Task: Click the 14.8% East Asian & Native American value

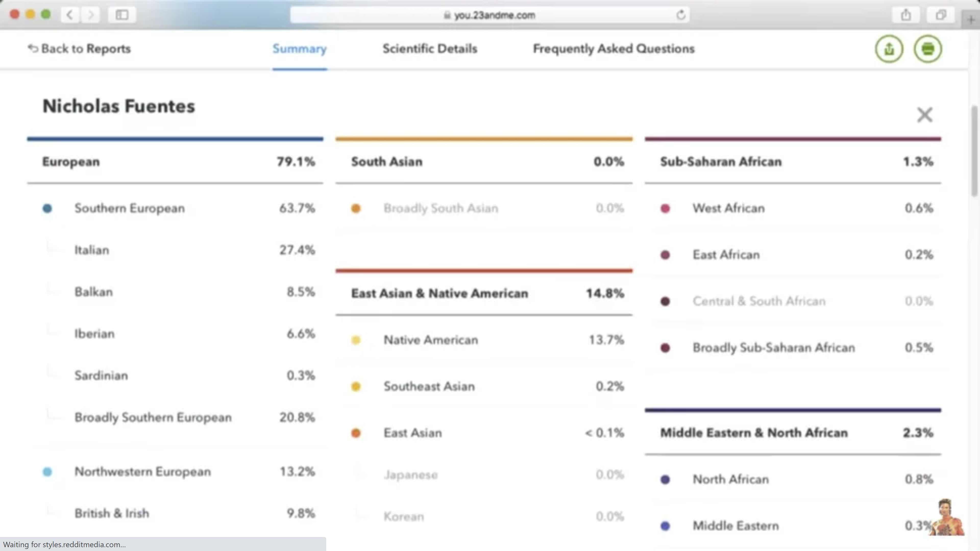Action: click(605, 293)
